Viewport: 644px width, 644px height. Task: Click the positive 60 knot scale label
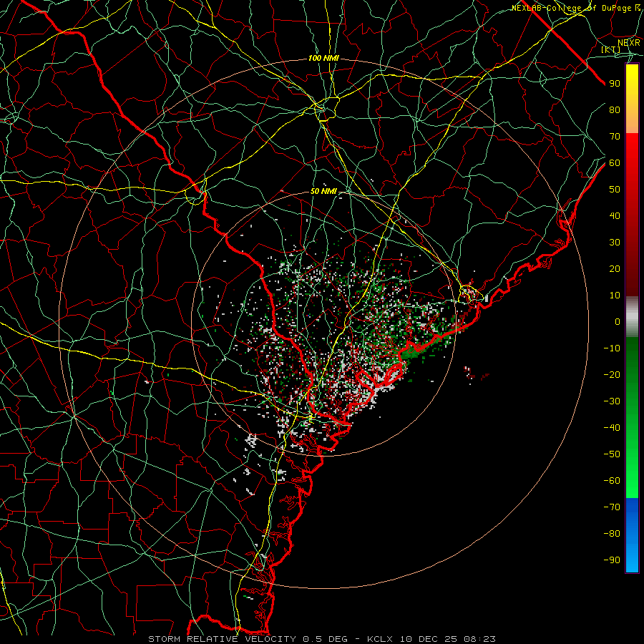tap(615, 162)
